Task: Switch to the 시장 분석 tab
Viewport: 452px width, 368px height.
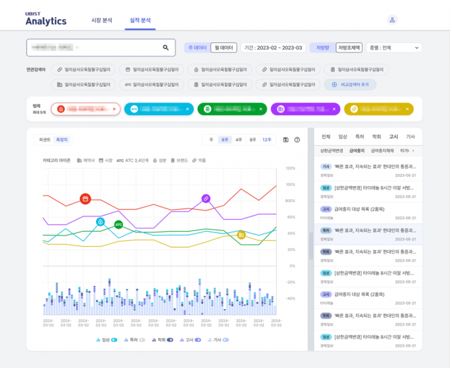Action: point(102,20)
